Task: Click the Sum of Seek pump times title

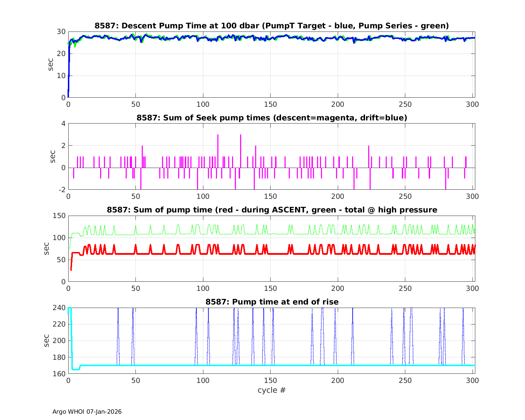Action: tap(272, 118)
